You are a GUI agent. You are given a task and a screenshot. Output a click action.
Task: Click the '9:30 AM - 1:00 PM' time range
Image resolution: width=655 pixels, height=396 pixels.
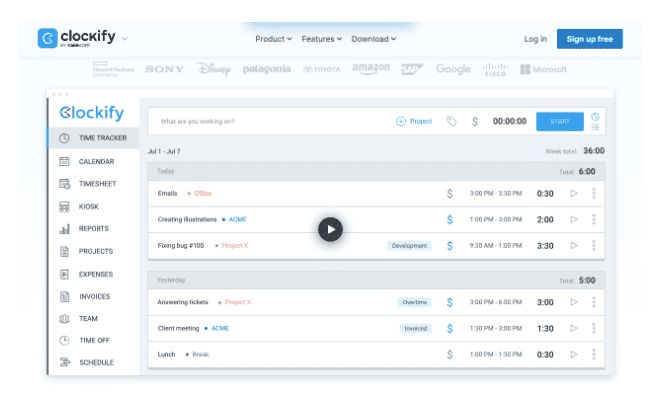click(496, 246)
